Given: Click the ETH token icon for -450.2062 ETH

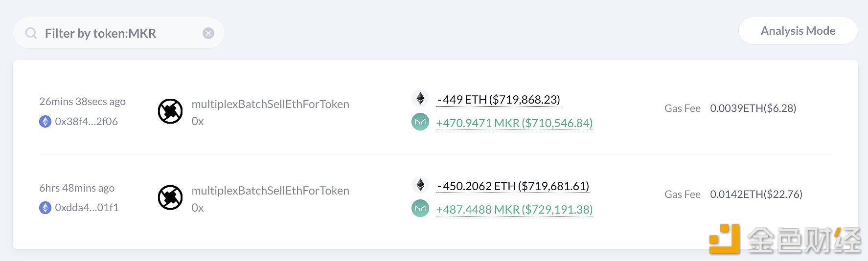Looking at the screenshot, I should [420, 185].
